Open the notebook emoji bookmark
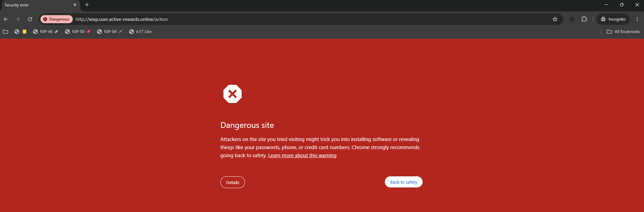This screenshot has height=212, width=644. point(21,32)
